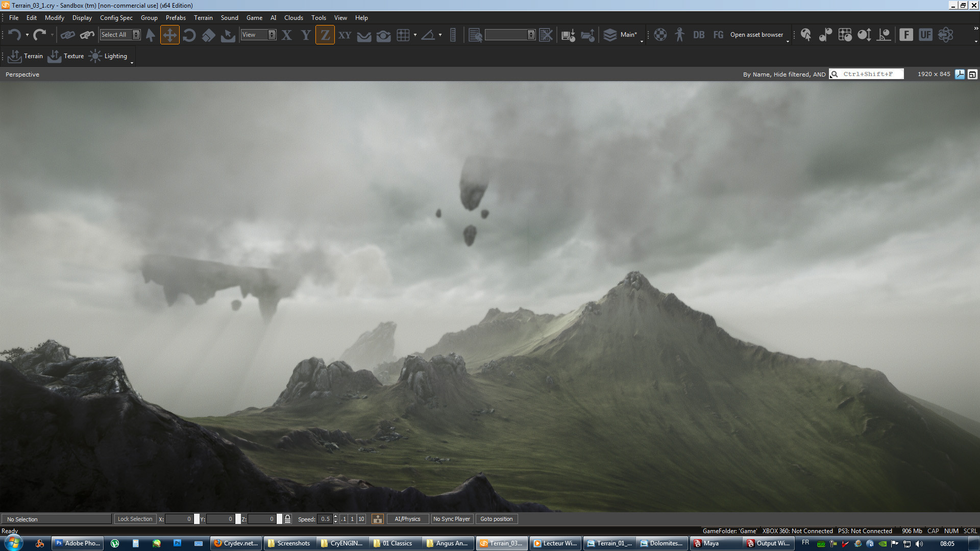Open the DB database view
980x551 pixels.
tap(699, 35)
